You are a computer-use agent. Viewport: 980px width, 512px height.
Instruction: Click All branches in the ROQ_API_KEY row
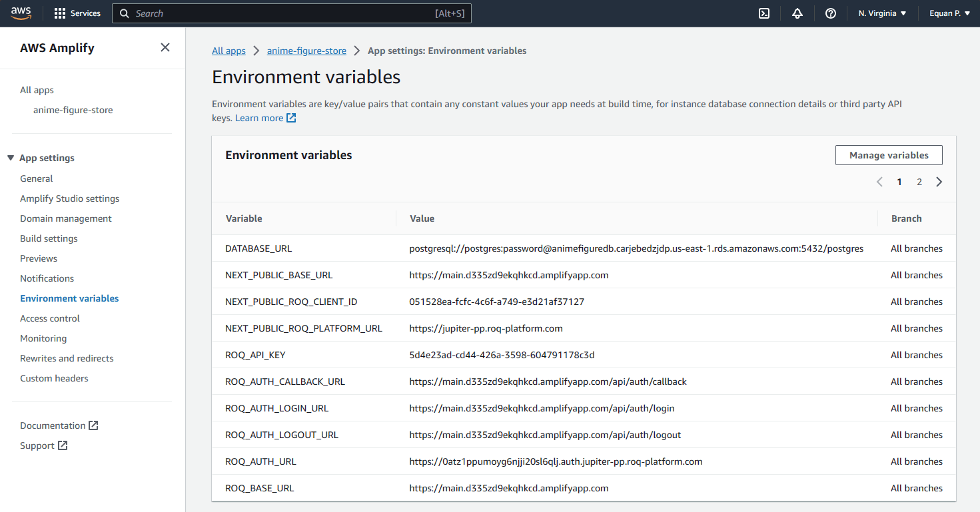coord(917,355)
